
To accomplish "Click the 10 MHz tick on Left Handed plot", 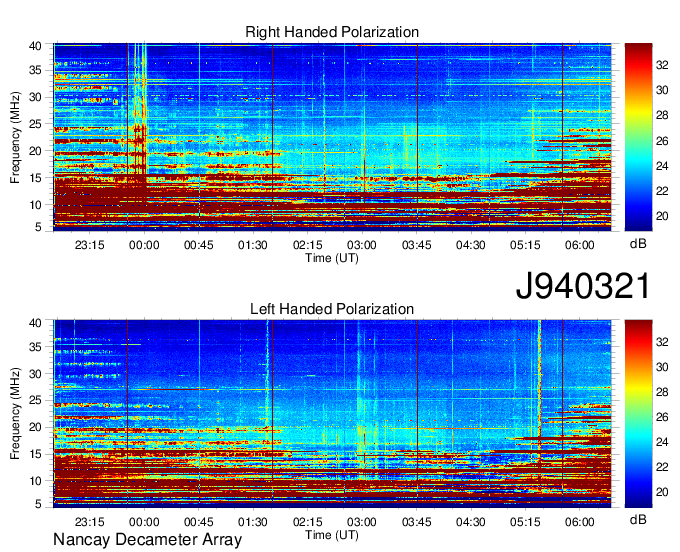I will pyautogui.click(x=35, y=481).
